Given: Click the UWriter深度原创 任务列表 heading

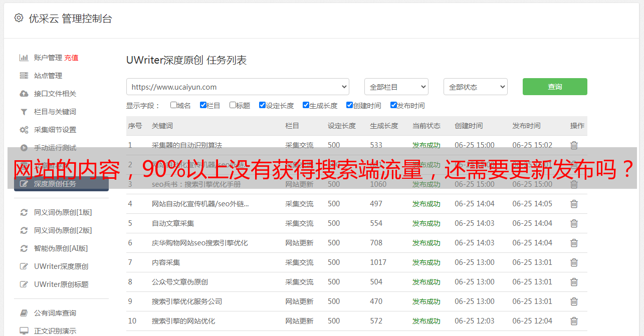Looking at the screenshot, I should click(186, 60).
